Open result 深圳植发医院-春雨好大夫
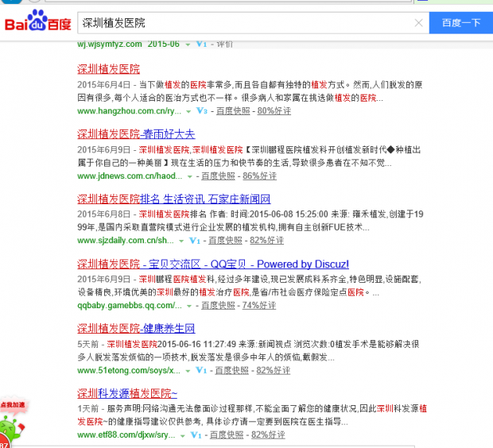This screenshot has width=493, height=448. pos(136,133)
